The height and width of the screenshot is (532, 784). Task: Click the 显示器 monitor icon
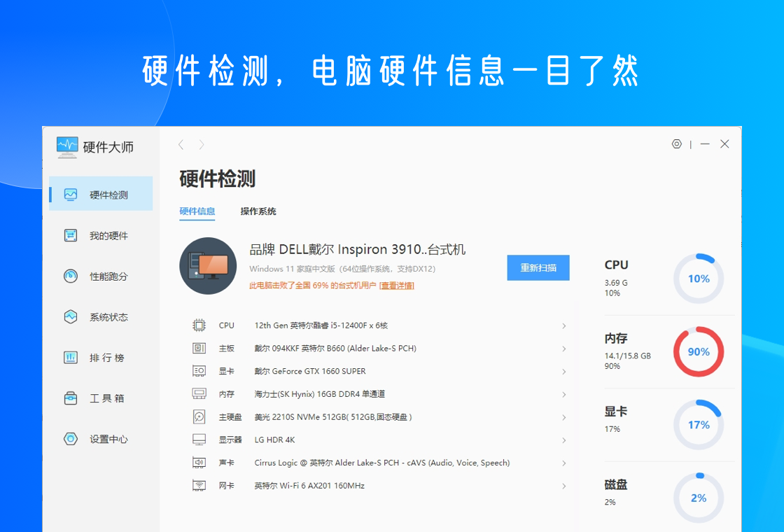(199, 440)
